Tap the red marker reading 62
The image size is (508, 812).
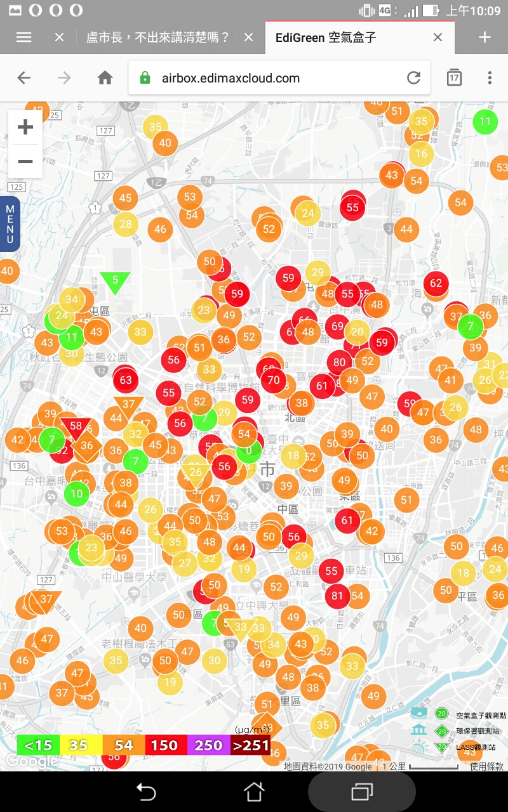pyautogui.click(x=436, y=283)
